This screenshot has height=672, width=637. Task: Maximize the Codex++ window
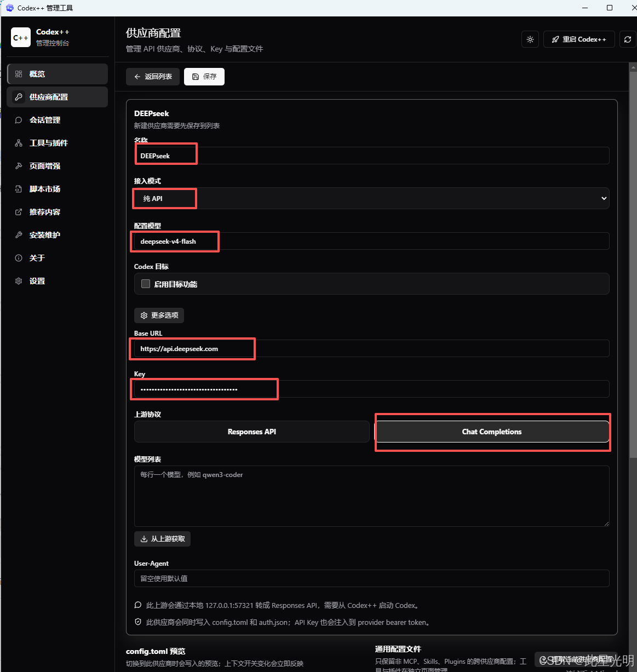point(610,8)
